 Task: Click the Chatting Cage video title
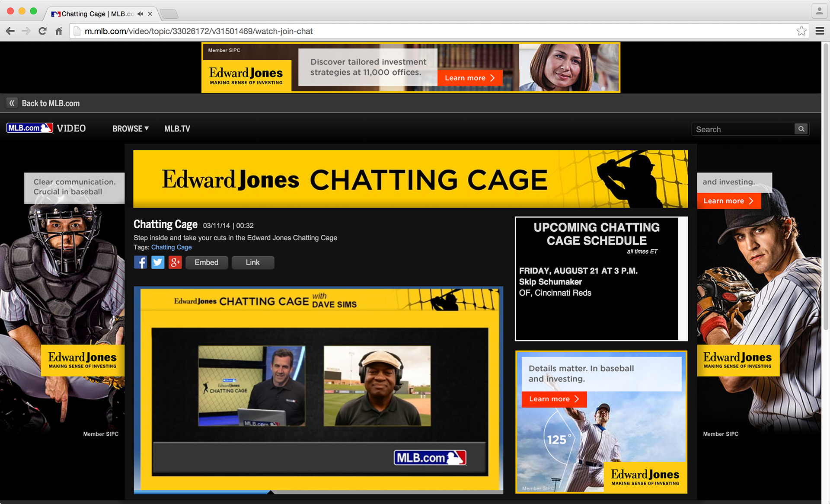[166, 224]
